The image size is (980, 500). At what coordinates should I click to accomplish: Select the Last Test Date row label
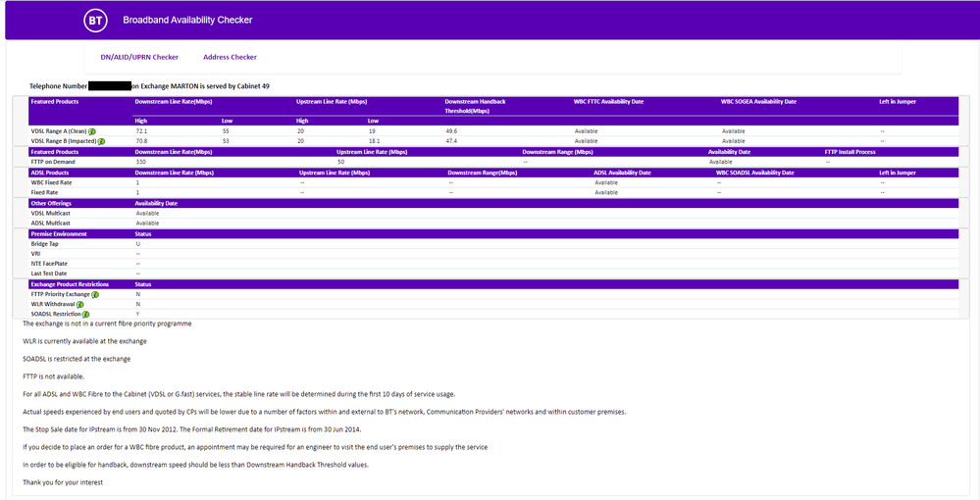click(49, 273)
